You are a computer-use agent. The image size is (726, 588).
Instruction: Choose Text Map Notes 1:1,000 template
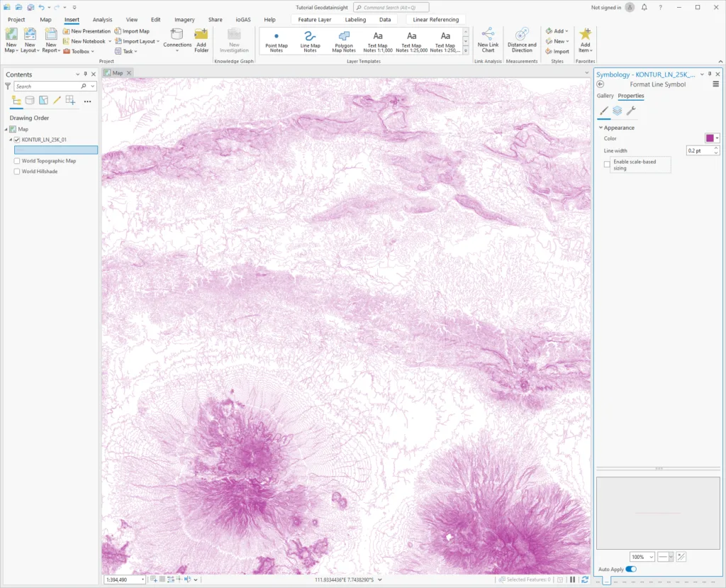pos(378,41)
